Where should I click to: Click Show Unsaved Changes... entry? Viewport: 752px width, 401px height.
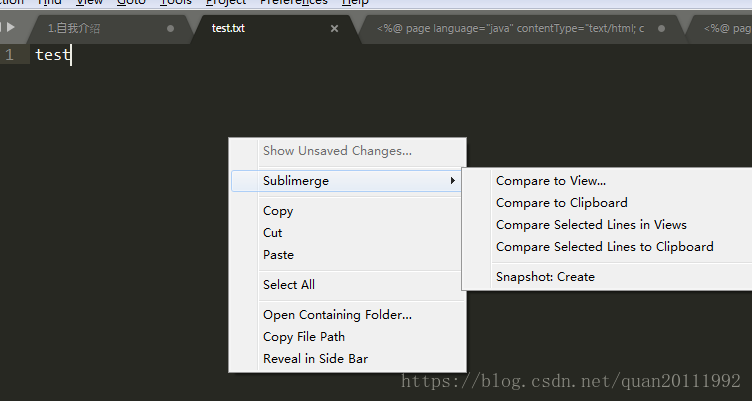click(x=337, y=151)
